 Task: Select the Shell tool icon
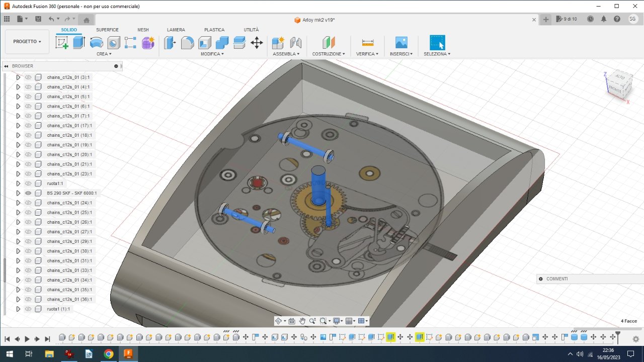(x=205, y=43)
